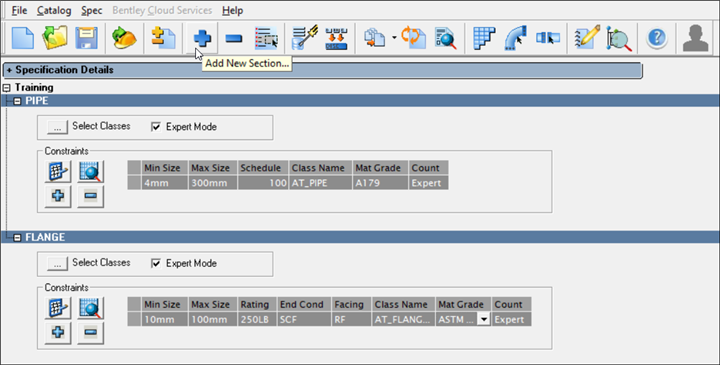720x365 pixels.
Task: Save with the floppy disk icon
Action: pos(87,38)
